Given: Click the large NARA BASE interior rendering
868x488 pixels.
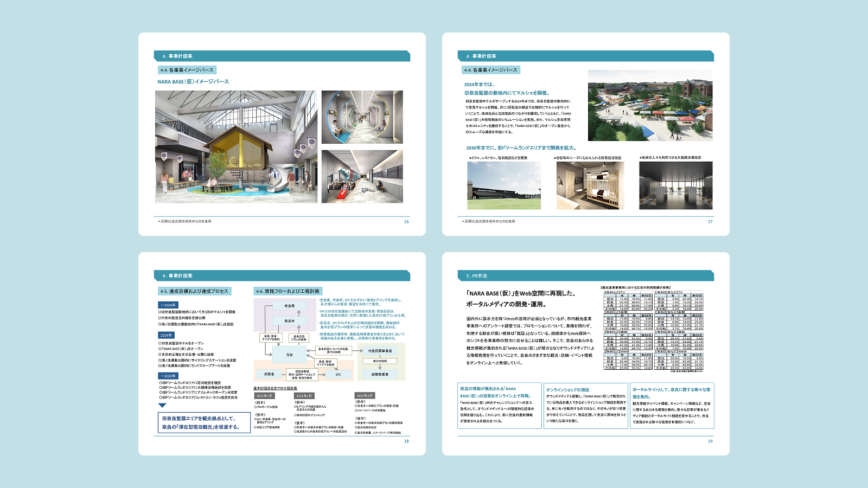Looking at the screenshot, I should [236, 146].
